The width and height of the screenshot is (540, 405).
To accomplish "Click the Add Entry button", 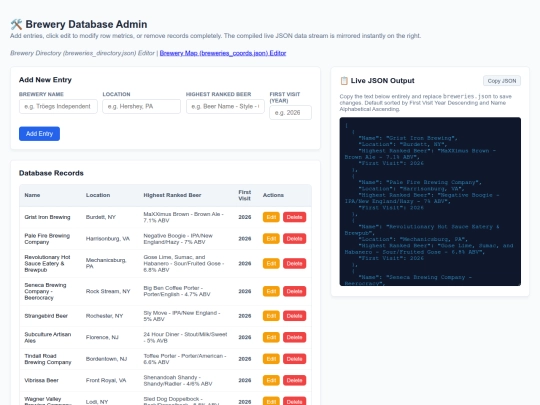I will [x=39, y=134].
